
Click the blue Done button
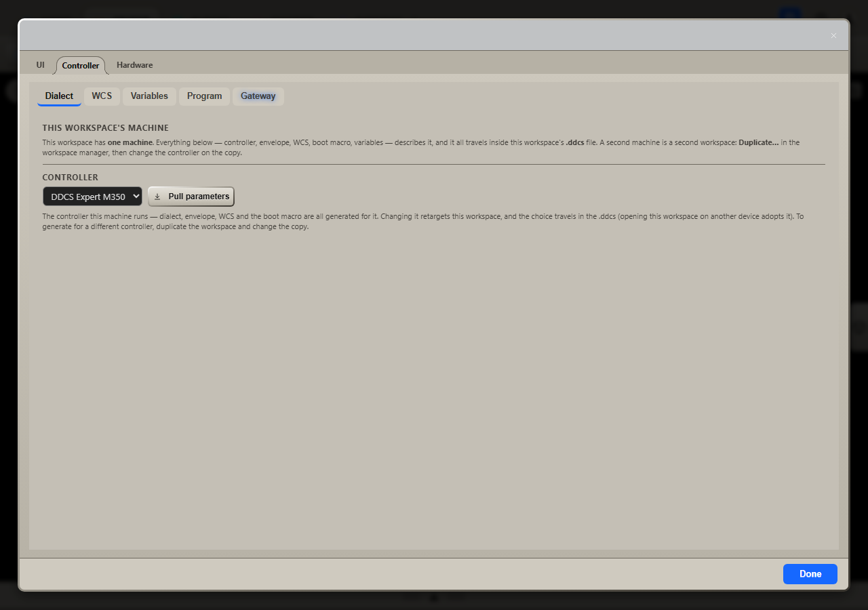tap(810, 574)
